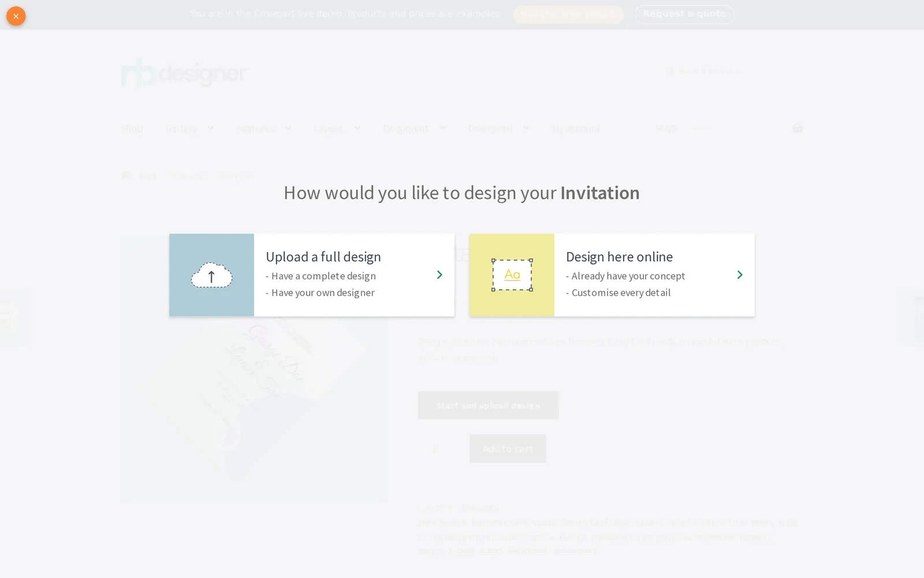Screen dimensions: 924x578
Task: Click the cloud upload icon tile
Action: tap(211, 275)
